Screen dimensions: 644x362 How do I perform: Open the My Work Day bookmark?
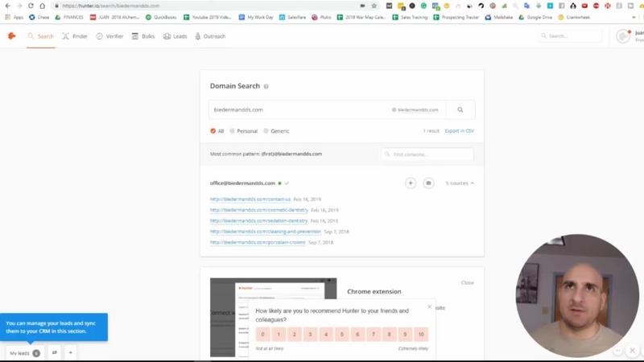(256, 17)
